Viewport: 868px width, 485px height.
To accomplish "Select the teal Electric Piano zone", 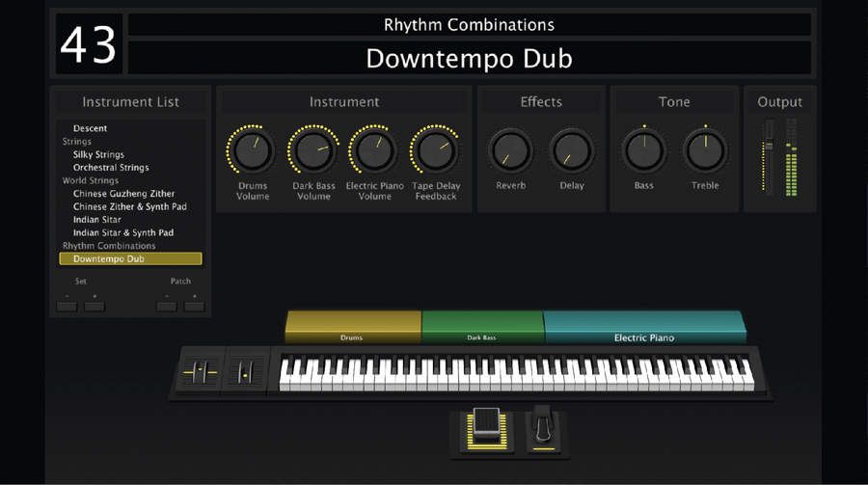I will [x=645, y=327].
